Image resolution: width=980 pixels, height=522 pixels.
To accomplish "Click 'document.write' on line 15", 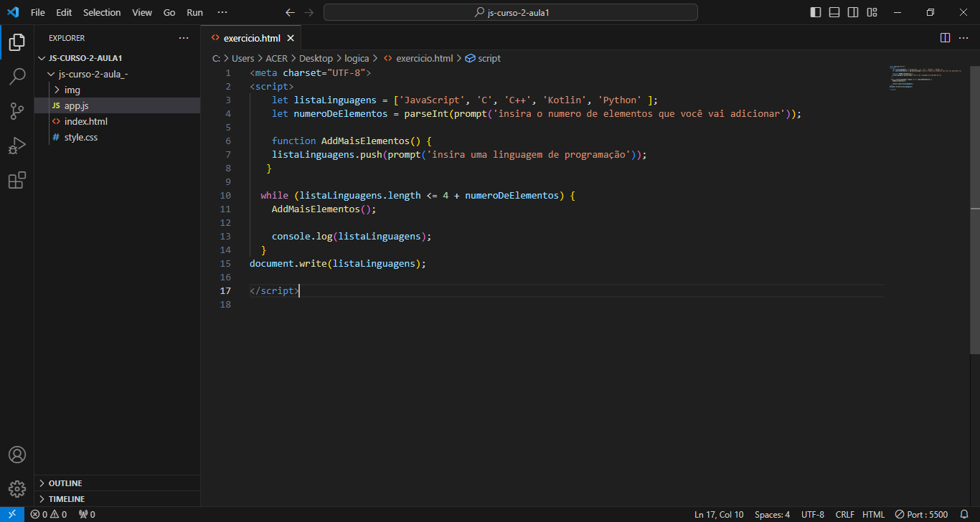I will click(x=288, y=263).
